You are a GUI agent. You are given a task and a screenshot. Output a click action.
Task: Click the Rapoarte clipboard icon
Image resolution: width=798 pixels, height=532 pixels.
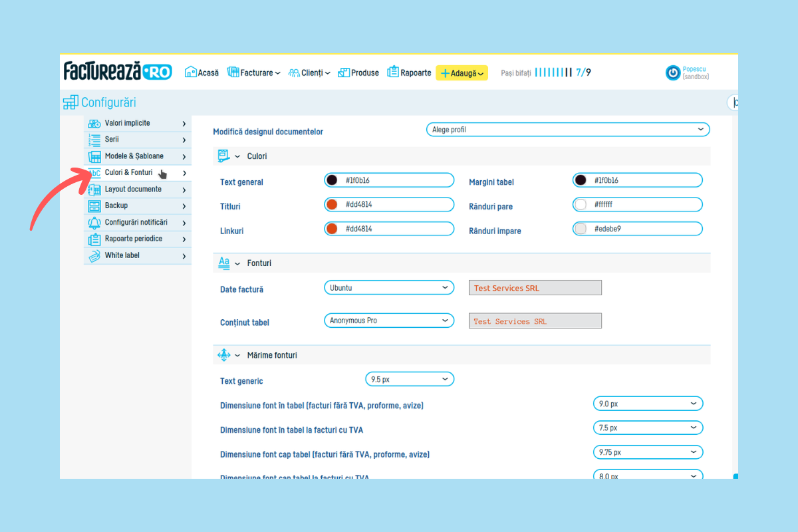coord(393,72)
